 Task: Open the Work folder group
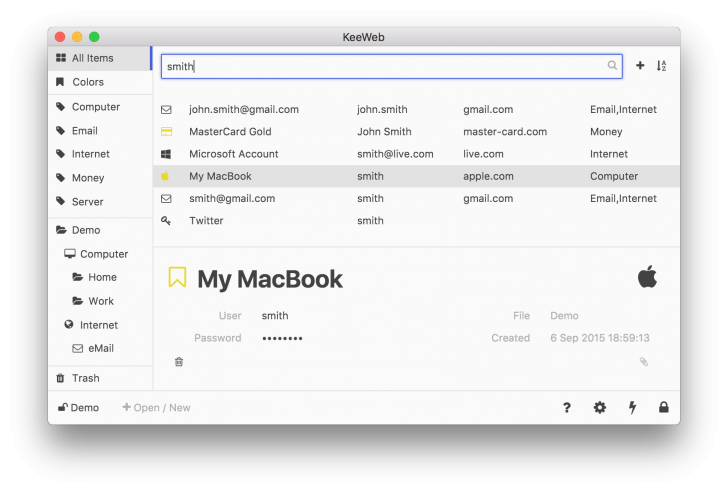pyautogui.click(x=99, y=301)
